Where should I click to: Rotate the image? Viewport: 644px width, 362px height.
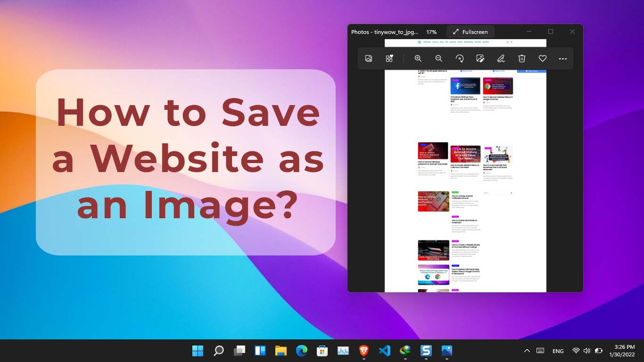(x=460, y=58)
